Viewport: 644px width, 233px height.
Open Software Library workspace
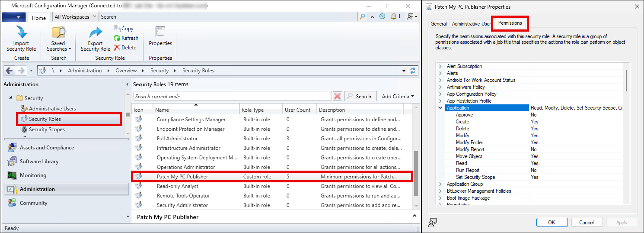click(67, 162)
